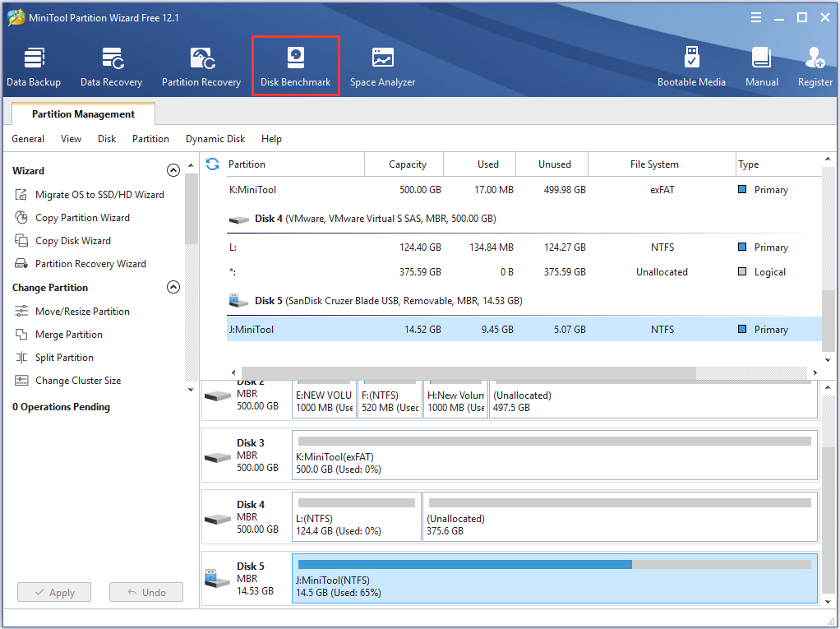Click E:NEW VOLU partition block
This screenshot has height=629, width=840.
324,400
